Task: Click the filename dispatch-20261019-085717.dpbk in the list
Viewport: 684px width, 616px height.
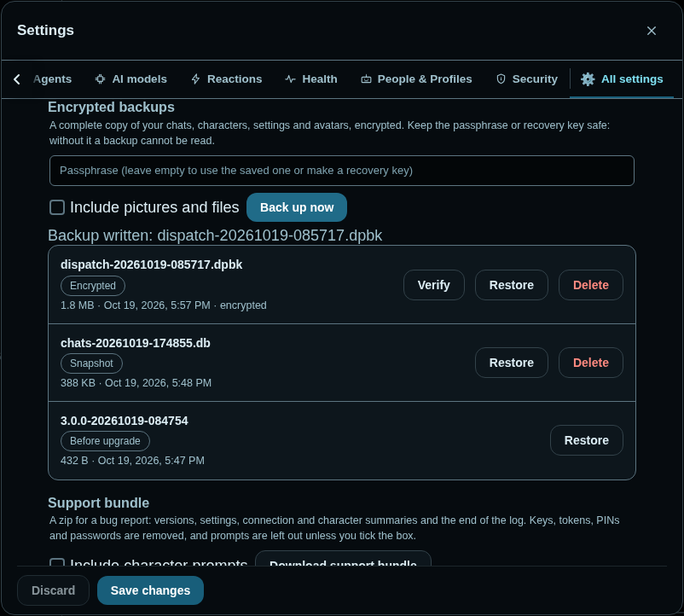Action: click(x=151, y=264)
